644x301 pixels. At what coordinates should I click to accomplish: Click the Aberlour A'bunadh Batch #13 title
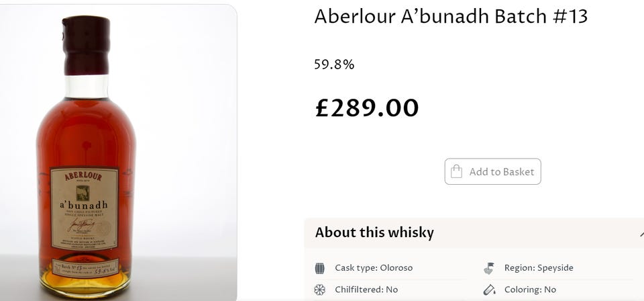451,17
